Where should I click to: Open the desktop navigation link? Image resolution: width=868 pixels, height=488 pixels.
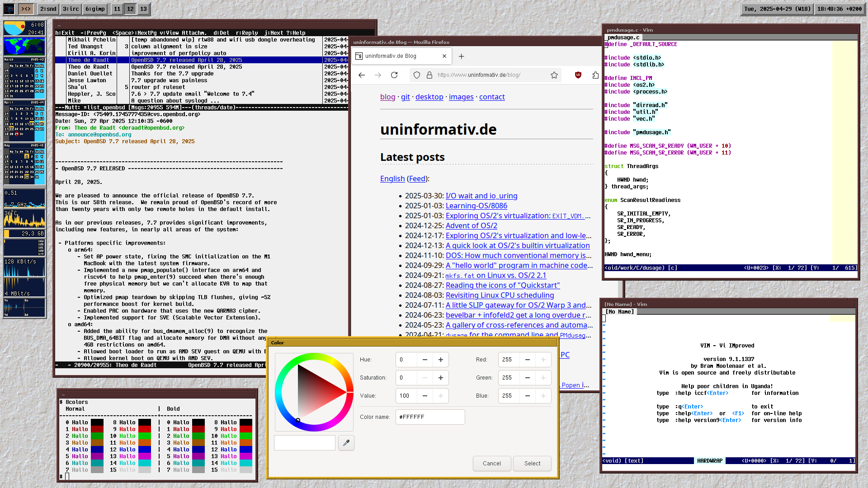click(x=429, y=97)
